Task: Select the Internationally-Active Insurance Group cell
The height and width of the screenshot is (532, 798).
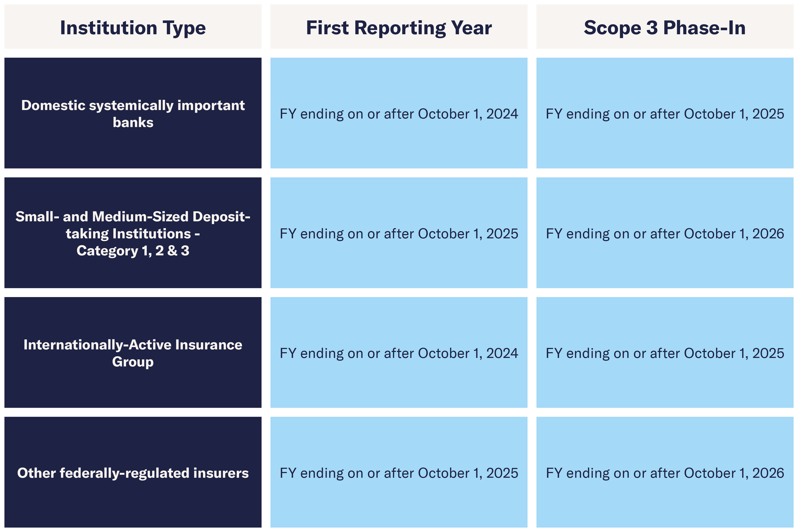Action: tap(133, 353)
